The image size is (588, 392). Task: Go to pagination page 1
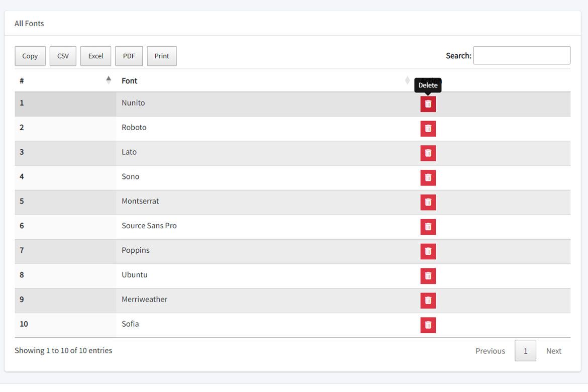pos(525,351)
